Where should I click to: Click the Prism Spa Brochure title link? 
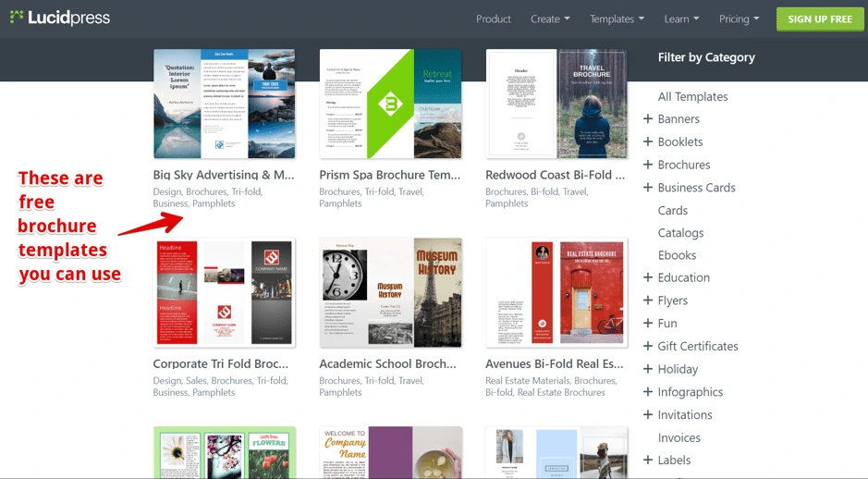click(x=390, y=175)
